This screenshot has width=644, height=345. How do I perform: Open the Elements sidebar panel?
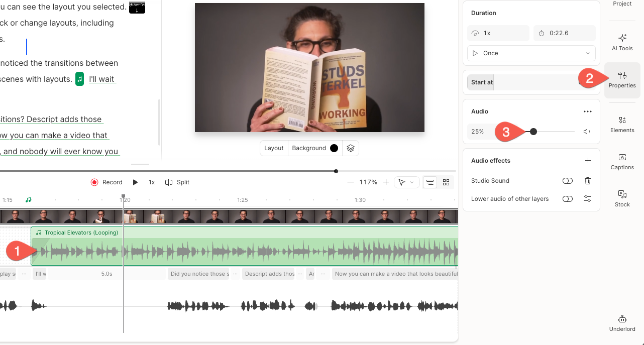(x=622, y=124)
